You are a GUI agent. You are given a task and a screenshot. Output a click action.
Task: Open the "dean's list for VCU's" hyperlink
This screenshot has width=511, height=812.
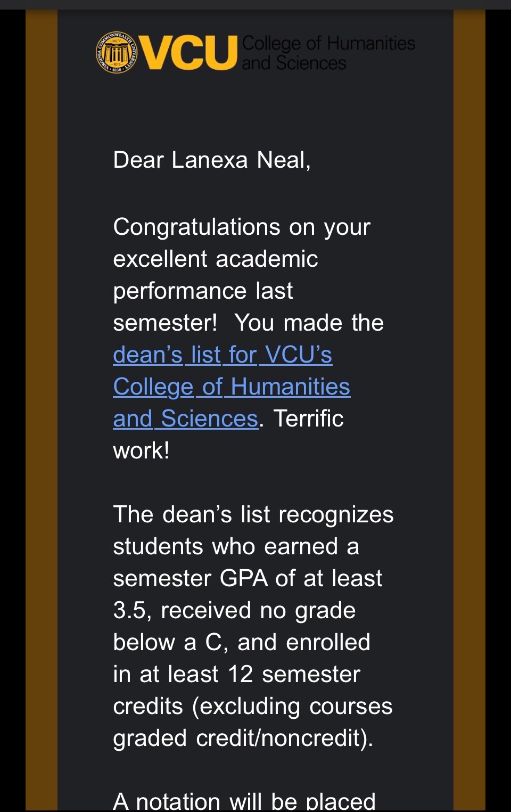(222, 355)
